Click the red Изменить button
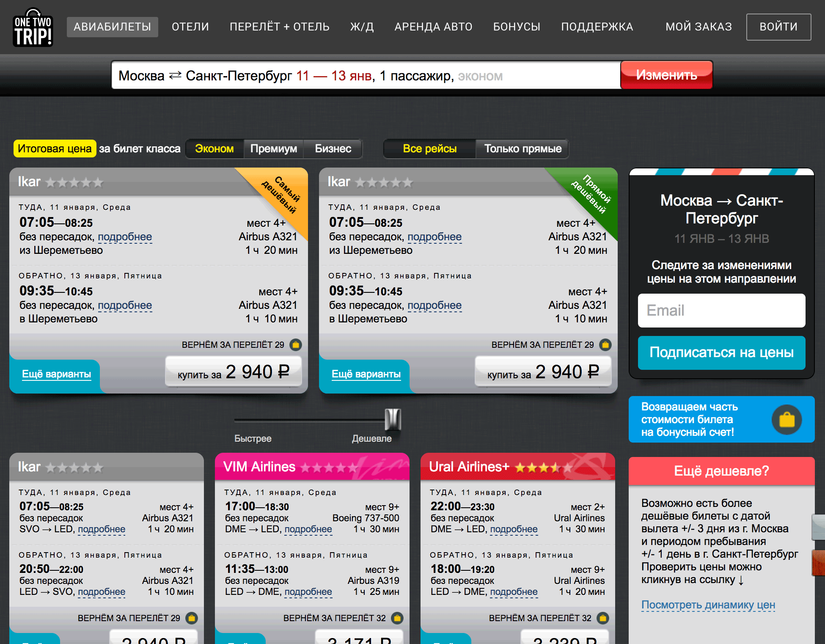This screenshot has width=825, height=644. [x=667, y=75]
